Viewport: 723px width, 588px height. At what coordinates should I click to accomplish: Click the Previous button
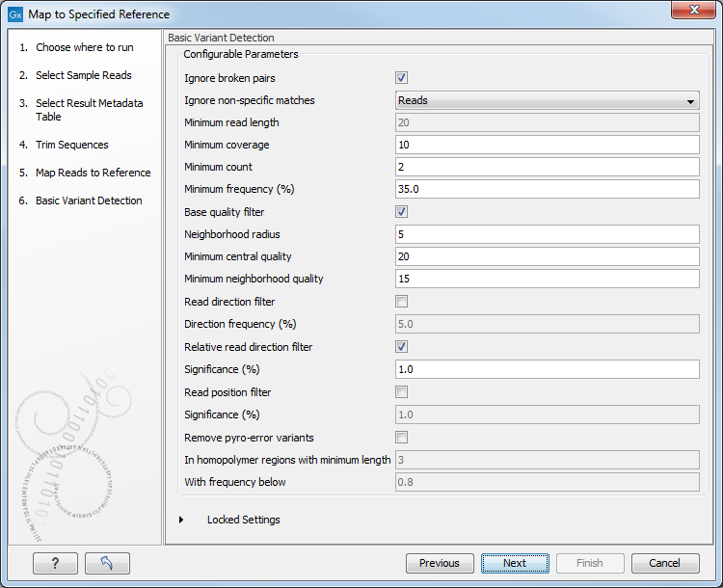439,564
